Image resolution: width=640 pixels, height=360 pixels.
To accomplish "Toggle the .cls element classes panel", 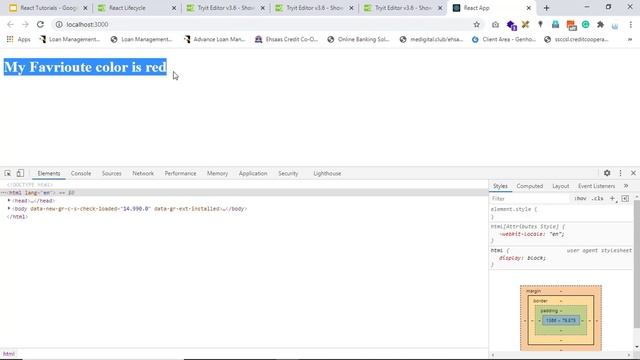I will pyautogui.click(x=598, y=198).
